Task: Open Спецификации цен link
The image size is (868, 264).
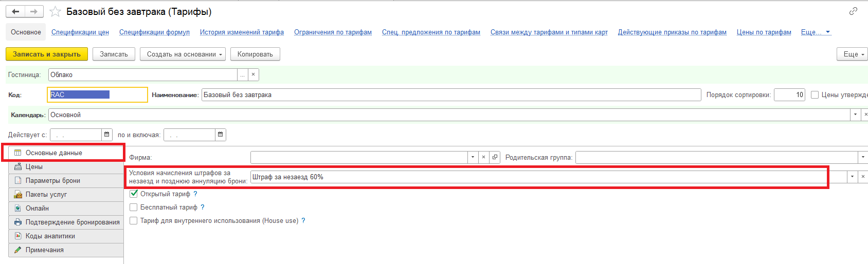Action: 80,32
